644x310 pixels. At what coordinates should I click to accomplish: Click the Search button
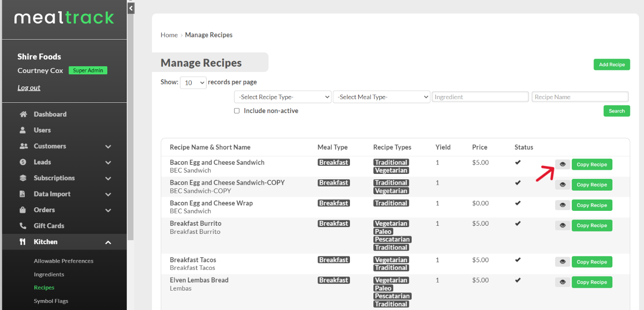tap(616, 111)
